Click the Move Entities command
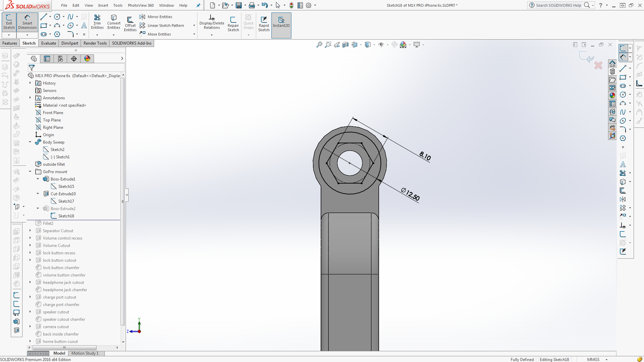 pyautogui.click(x=155, y=34)
